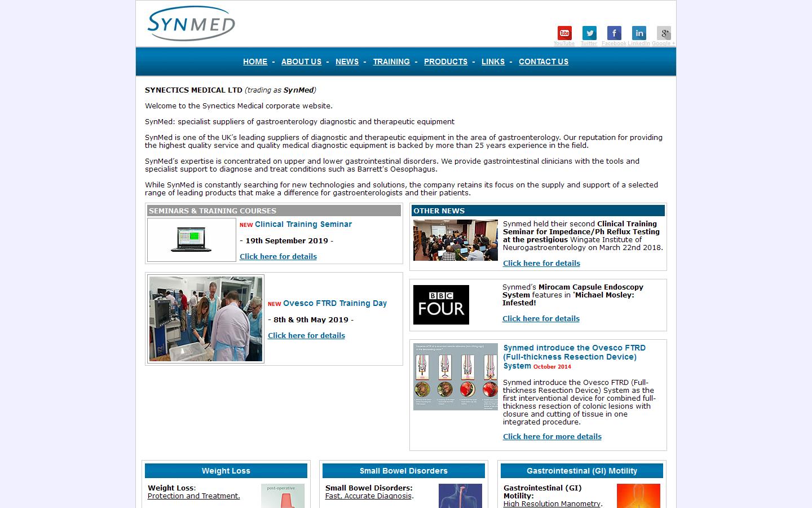Viewport: 812px width, 508px height.
Task: Click the SYNECTICS MEDICAL LTD title text
Action: (x=193, y=90)
